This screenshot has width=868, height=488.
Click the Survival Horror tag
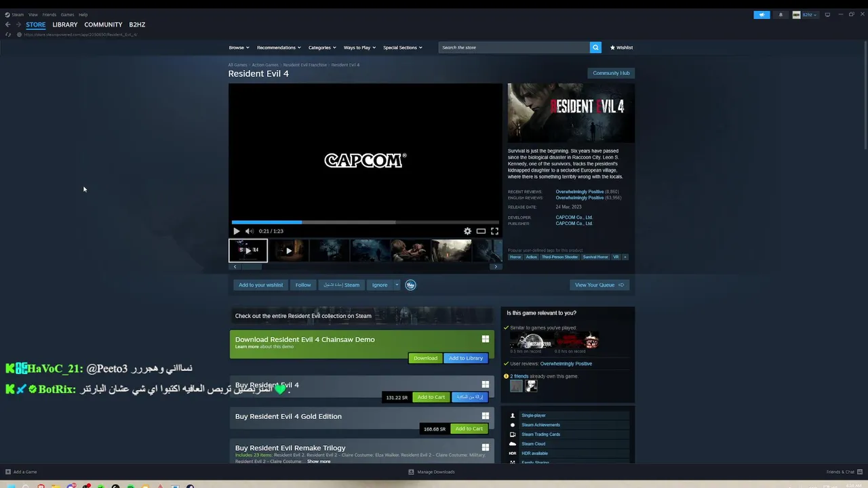(x=595, y=257)
